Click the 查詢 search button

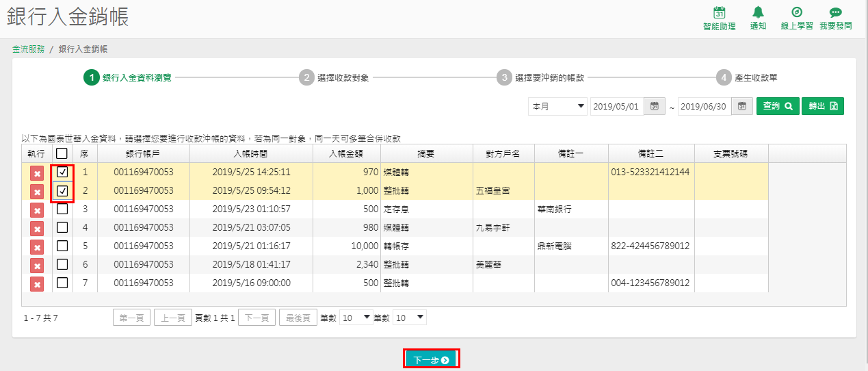coord(778,106)
